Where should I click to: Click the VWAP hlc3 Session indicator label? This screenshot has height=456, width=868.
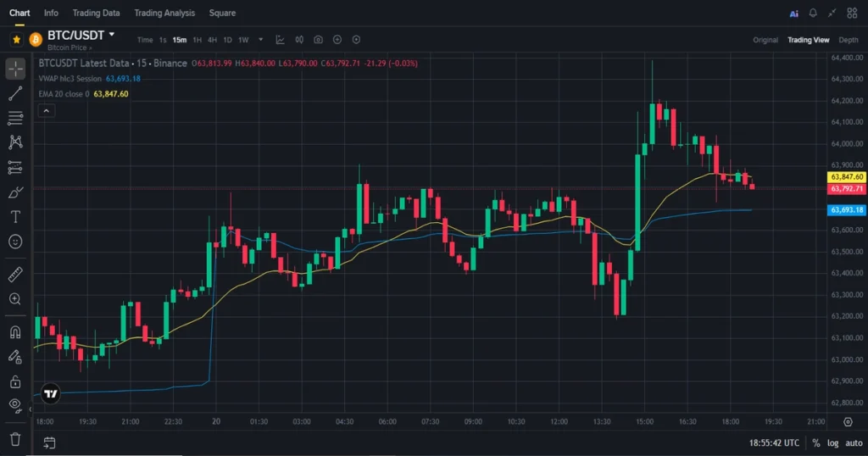click(70, 79)
